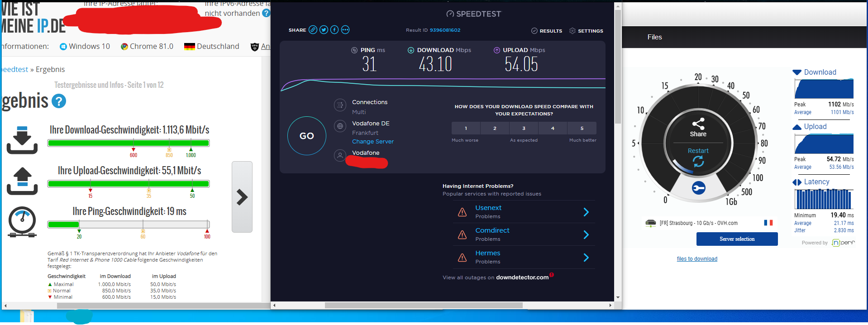Rate download speed as 2
Screen dimensions: 868x325
tap(495, 128)
